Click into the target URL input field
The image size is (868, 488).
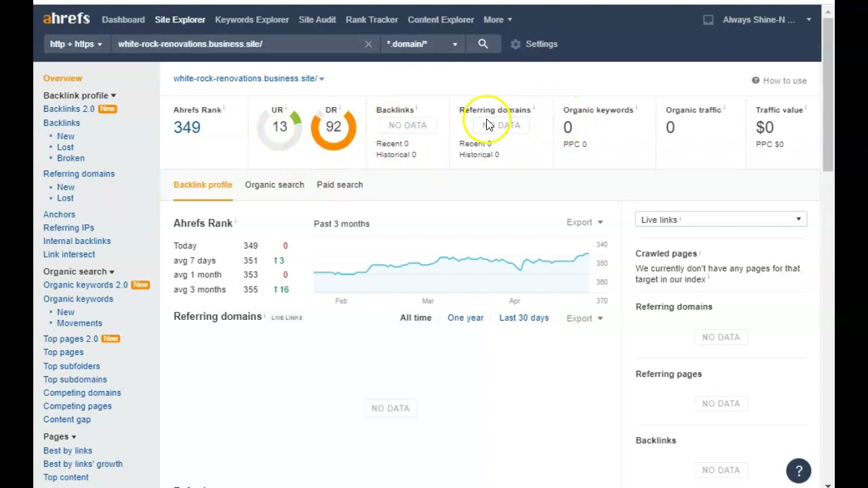239,44
